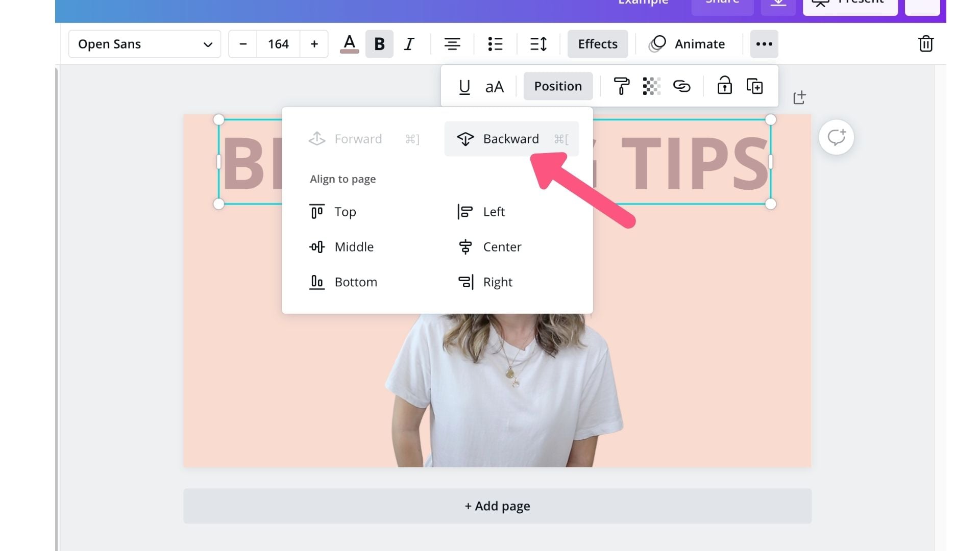Open the transparency checkerboard icon
The height and width of the screenshot is (551, 980).
(x=651, y=86)
